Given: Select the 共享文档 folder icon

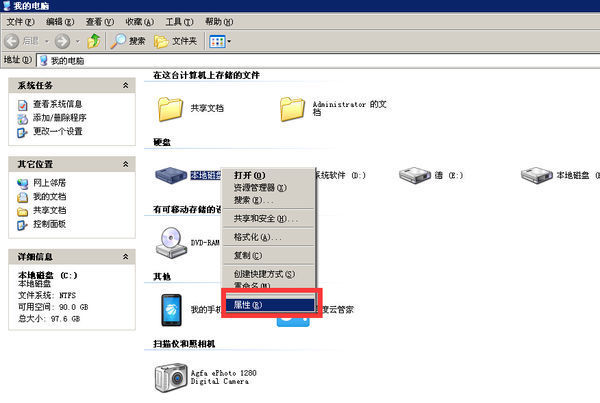Looking at the screenshot, I should [170, 109].
